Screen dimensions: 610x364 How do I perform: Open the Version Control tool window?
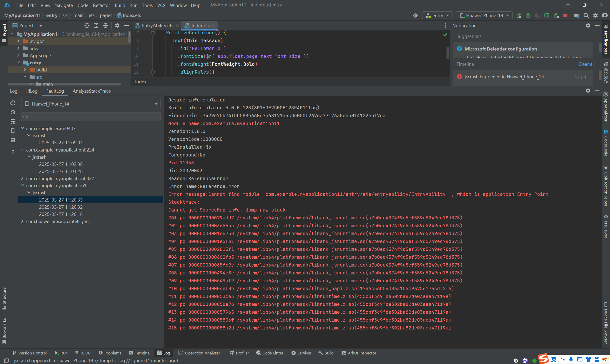coord(30,353)
